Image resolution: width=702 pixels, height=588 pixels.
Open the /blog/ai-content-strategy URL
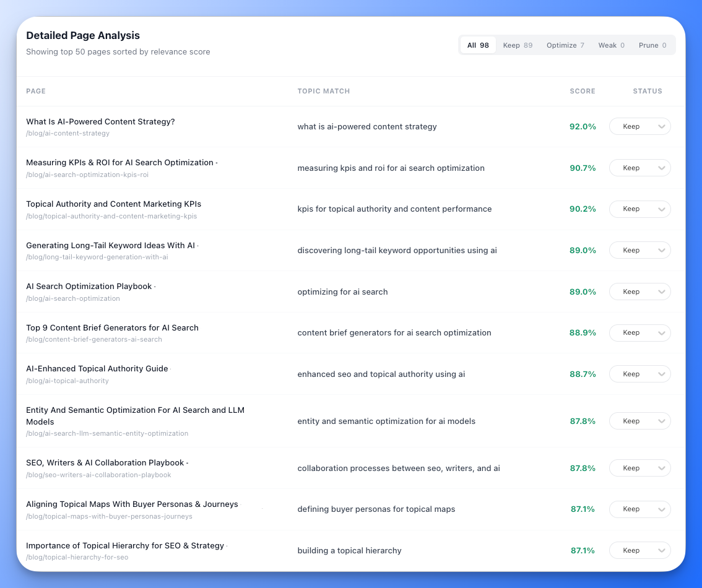click(67, 132)
